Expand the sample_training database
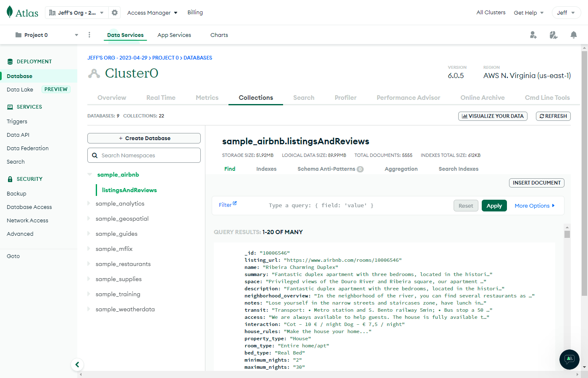 [x=89, y=294]
